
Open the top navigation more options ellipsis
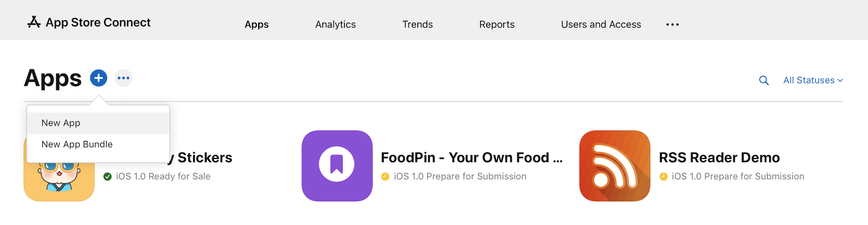(x=672, y=24)
